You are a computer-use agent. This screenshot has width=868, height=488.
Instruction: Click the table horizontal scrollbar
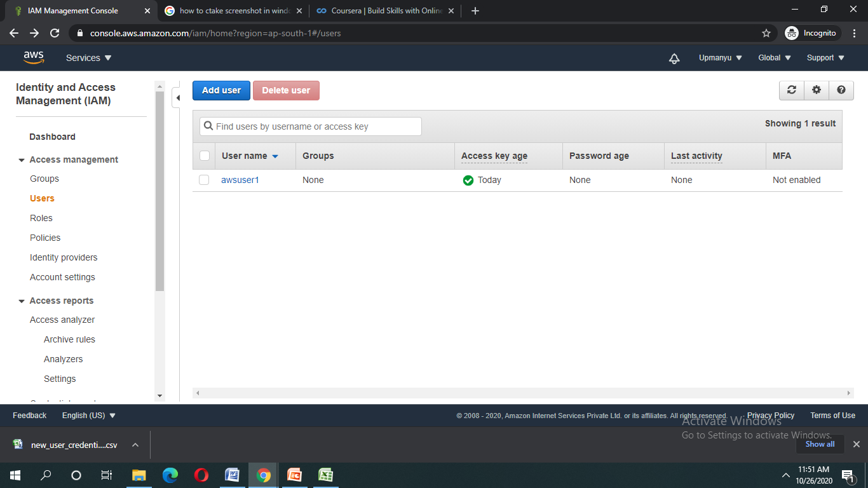[x=522, y=393]
